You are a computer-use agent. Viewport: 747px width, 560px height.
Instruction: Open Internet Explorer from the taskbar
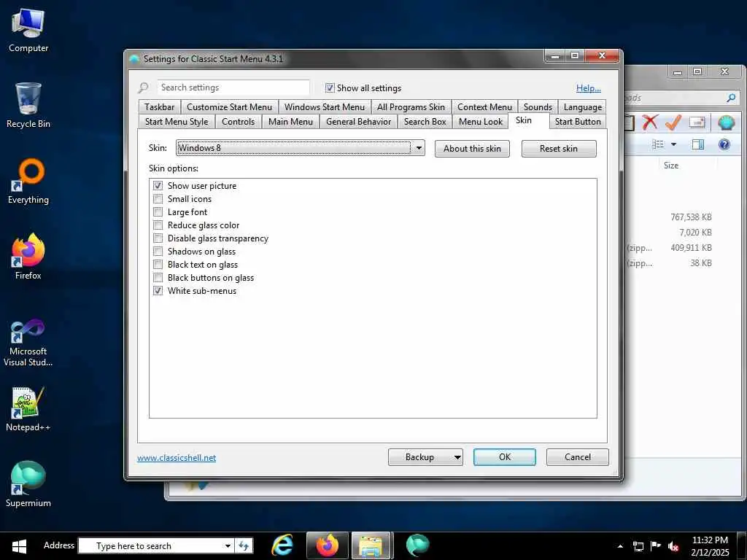[282, 545]
